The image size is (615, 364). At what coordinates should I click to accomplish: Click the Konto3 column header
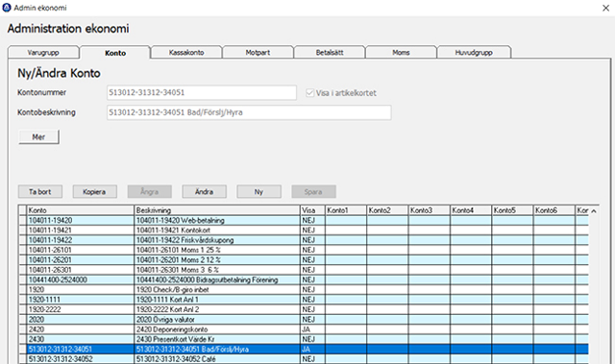pos(430,210)
